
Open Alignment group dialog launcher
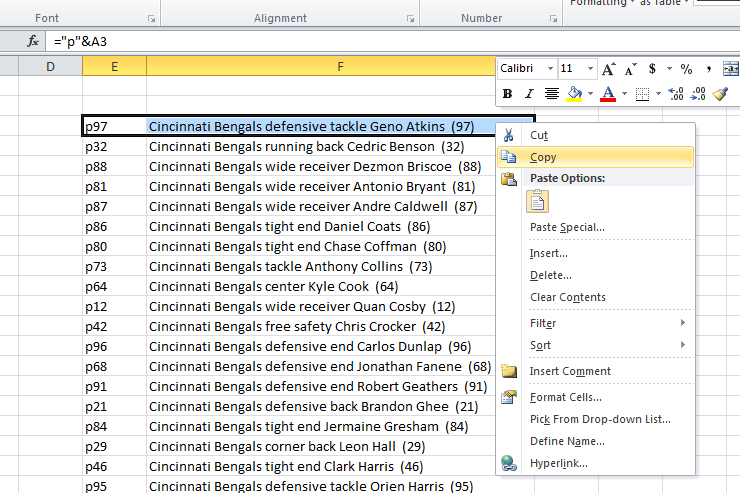[411, 18]
